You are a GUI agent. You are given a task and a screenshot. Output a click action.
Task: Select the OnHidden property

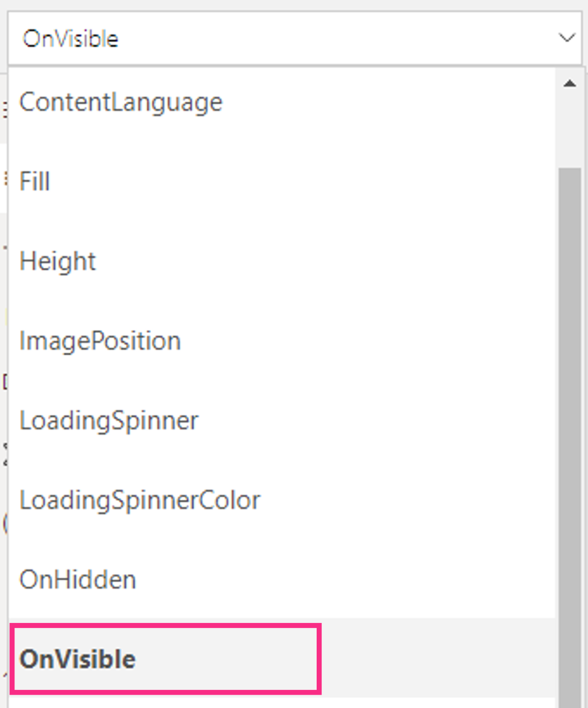point(77,579)
